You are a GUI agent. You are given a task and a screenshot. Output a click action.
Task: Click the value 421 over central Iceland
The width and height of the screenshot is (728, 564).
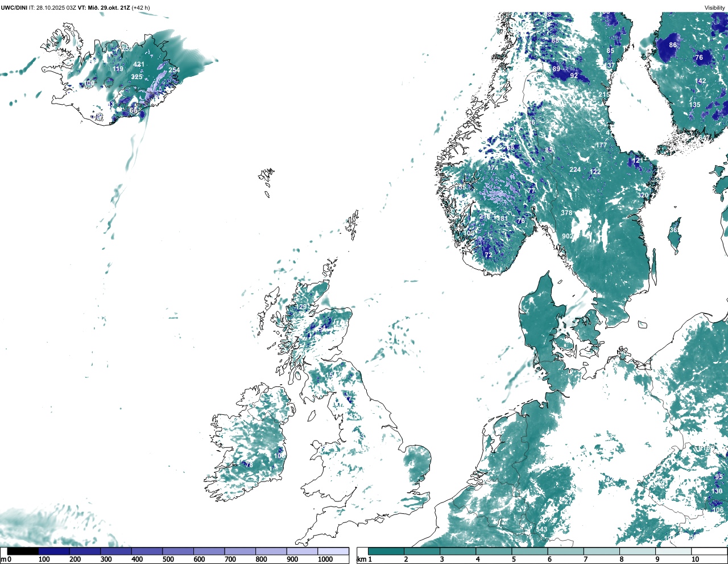(x=139, y=65)
